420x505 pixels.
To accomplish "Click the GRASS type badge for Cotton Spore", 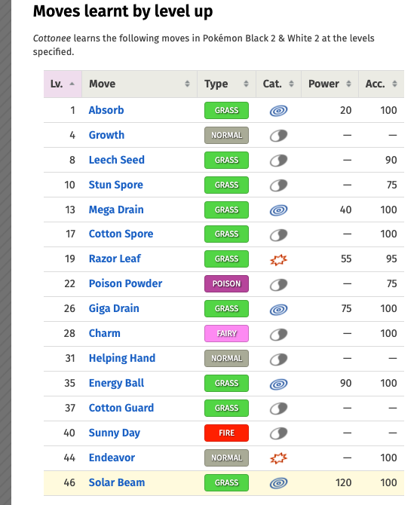I will pyautogui.click(x=226, y=234).
